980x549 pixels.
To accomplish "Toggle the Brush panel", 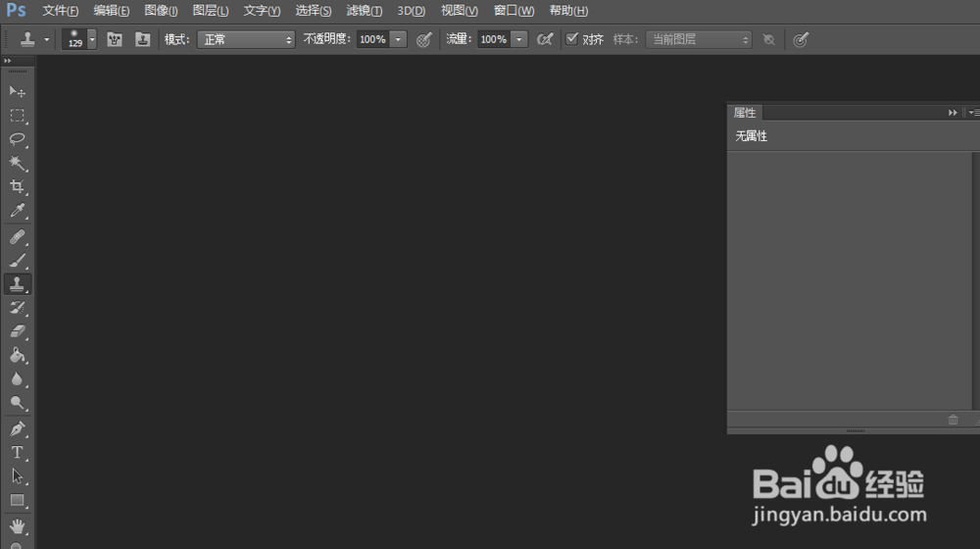I will (115, 39).
